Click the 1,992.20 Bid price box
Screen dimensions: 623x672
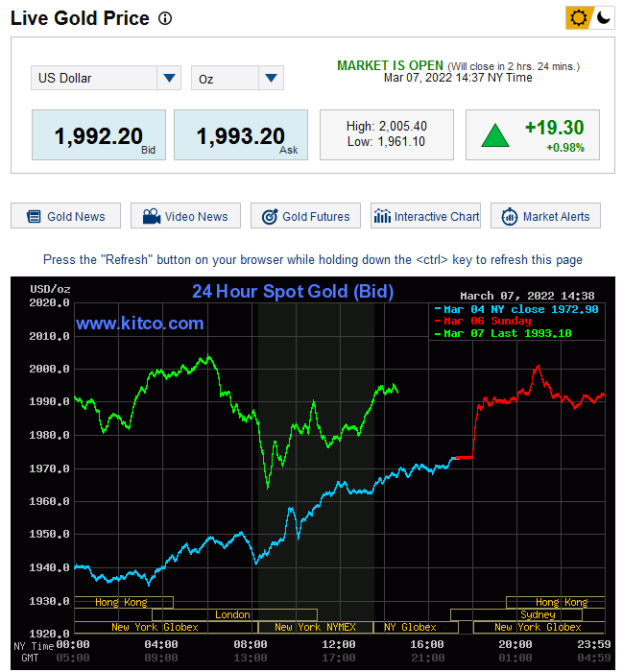[x=99, y=135]
